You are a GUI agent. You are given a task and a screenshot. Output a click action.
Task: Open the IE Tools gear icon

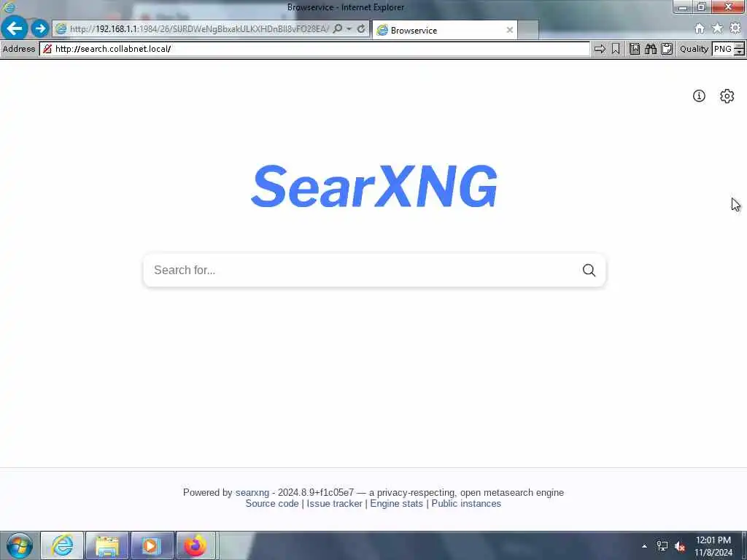click(735, 28)
